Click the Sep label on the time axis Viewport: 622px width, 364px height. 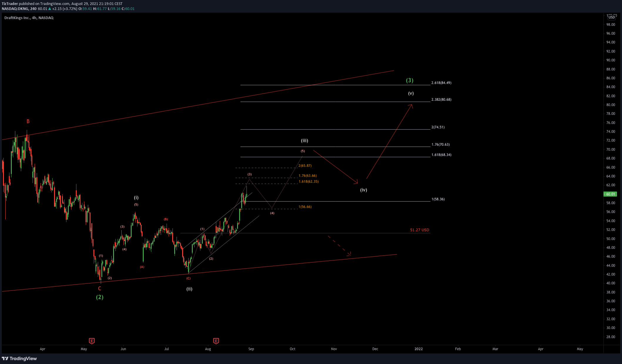tap(251, 349)
